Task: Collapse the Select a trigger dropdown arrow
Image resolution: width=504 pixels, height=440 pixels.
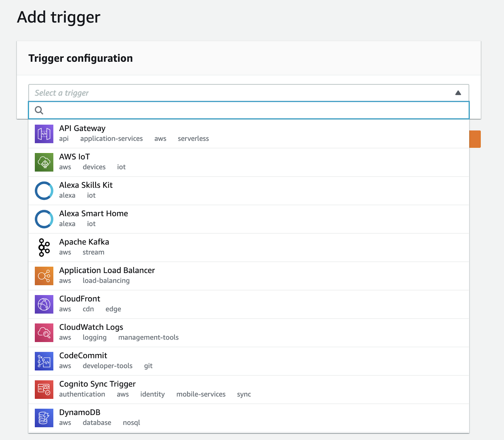Action: 458,93
